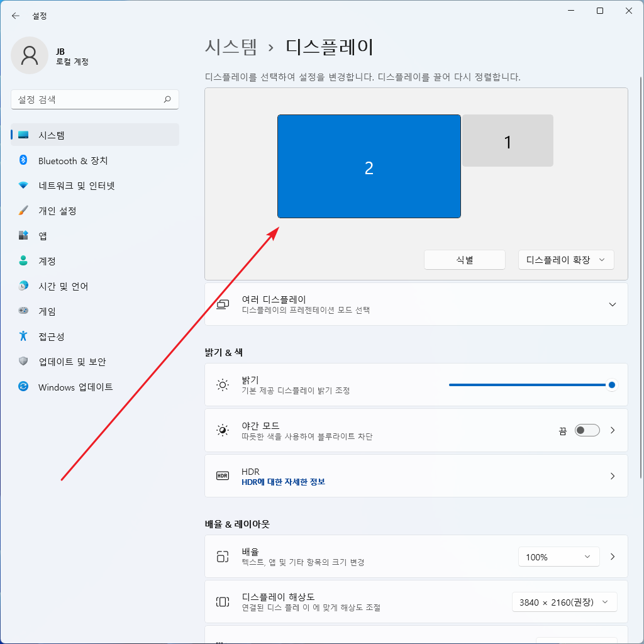Open 시간 및 언어 settings

click(x=95, y=286)
